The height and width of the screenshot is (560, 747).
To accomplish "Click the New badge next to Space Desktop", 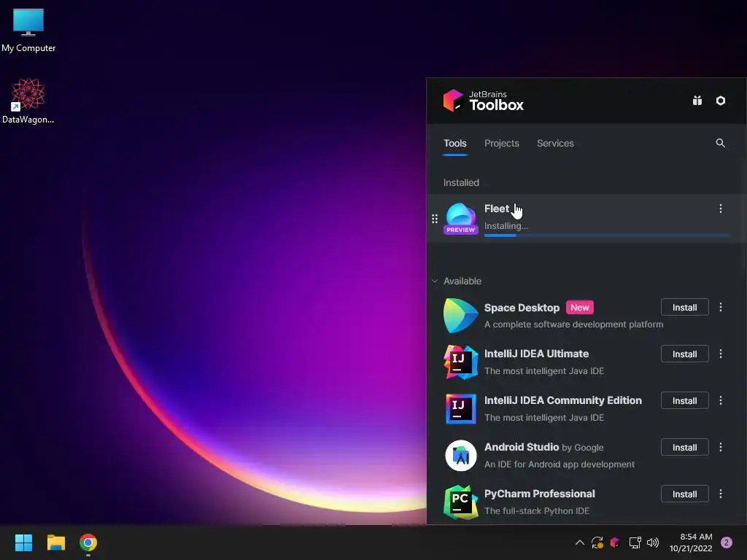I will (x=580, y=308).
